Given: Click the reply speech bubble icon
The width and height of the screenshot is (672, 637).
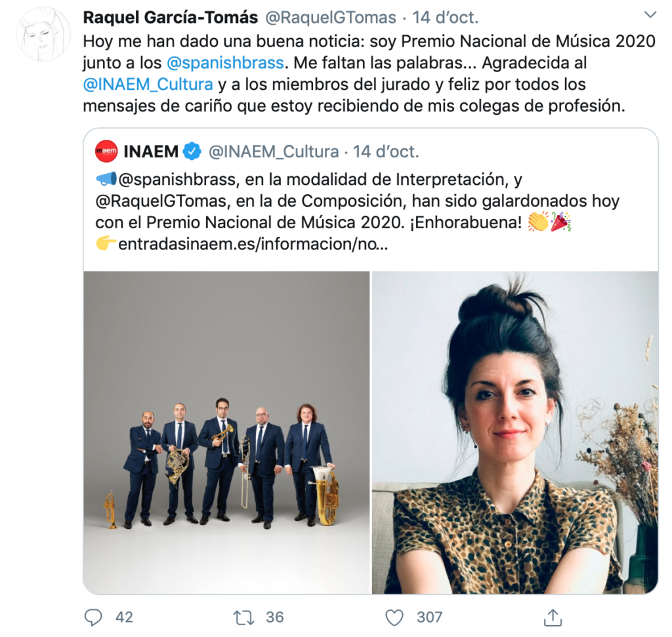Looking at the screenshot, I should point(93,617).
